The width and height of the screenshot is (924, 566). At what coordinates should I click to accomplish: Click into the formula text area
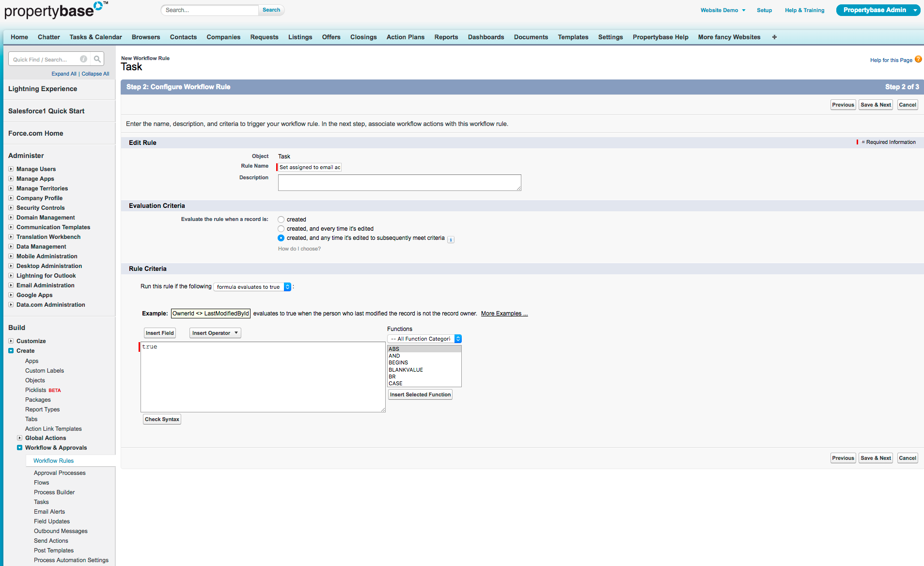(x=263, y=377)
